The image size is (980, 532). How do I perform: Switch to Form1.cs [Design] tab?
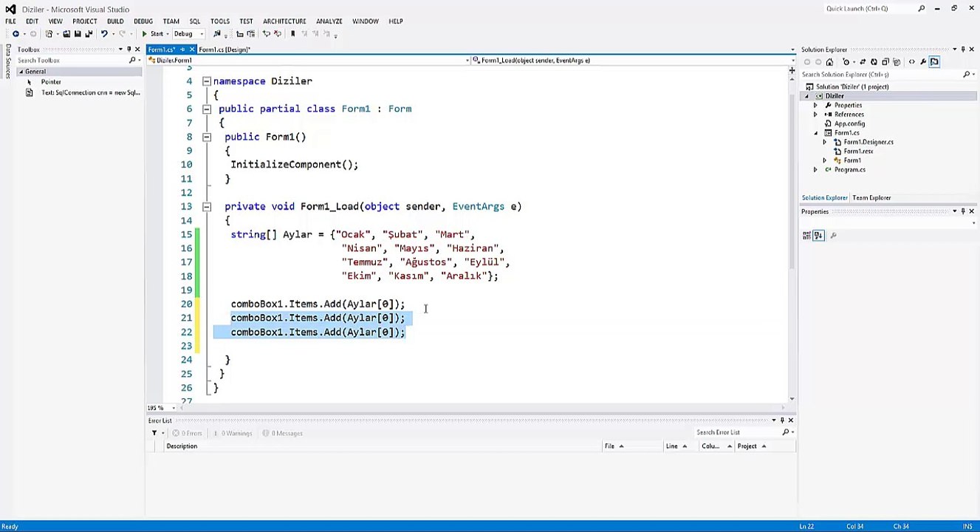[225, 50]
